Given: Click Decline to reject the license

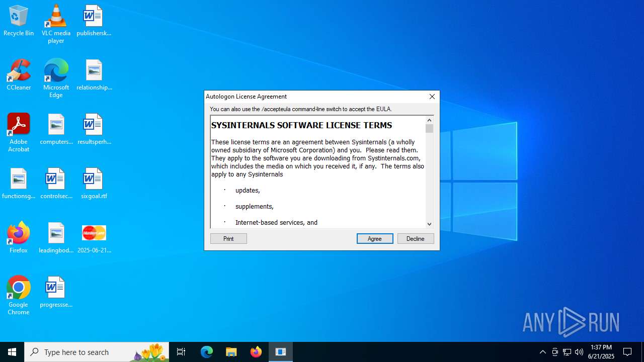Looking at the screenshot, I should pyautogui.click(x=416, y=238).
